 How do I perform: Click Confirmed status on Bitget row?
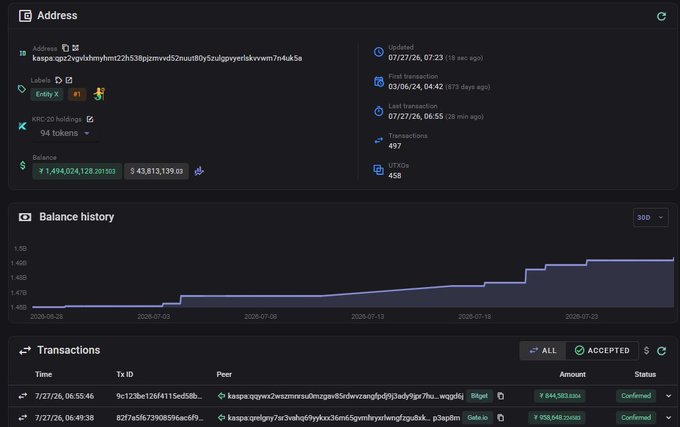(x=636, y=396)
